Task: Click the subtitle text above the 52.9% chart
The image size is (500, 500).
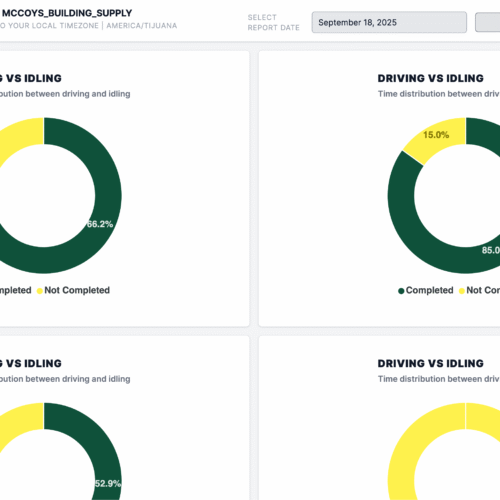Action: coord(65,379)
